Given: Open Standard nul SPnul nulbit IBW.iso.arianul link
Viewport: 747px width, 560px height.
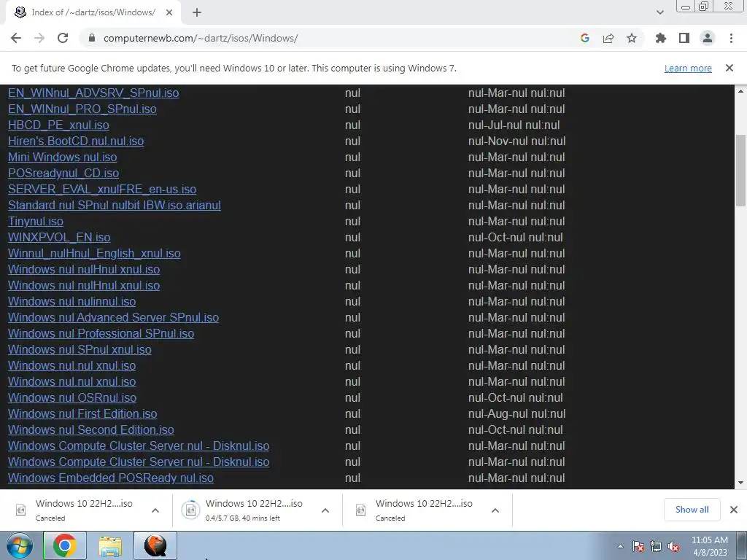Looking at the screenshot, I should (115, 205).
